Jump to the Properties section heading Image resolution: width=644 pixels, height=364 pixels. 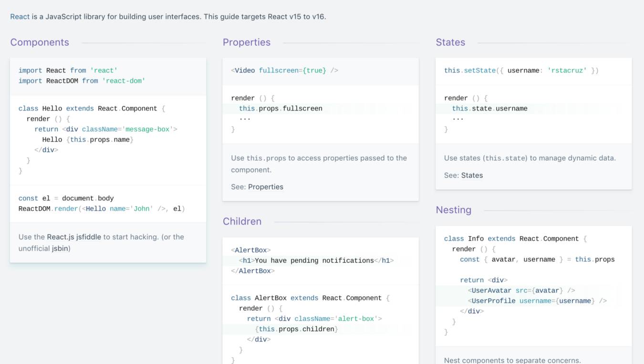pos(247,42)
